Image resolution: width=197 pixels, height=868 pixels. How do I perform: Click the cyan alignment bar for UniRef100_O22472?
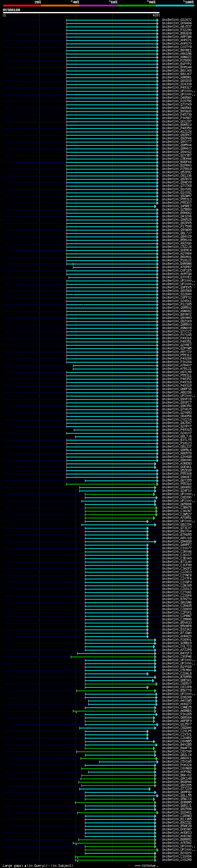tap(112, 20)
